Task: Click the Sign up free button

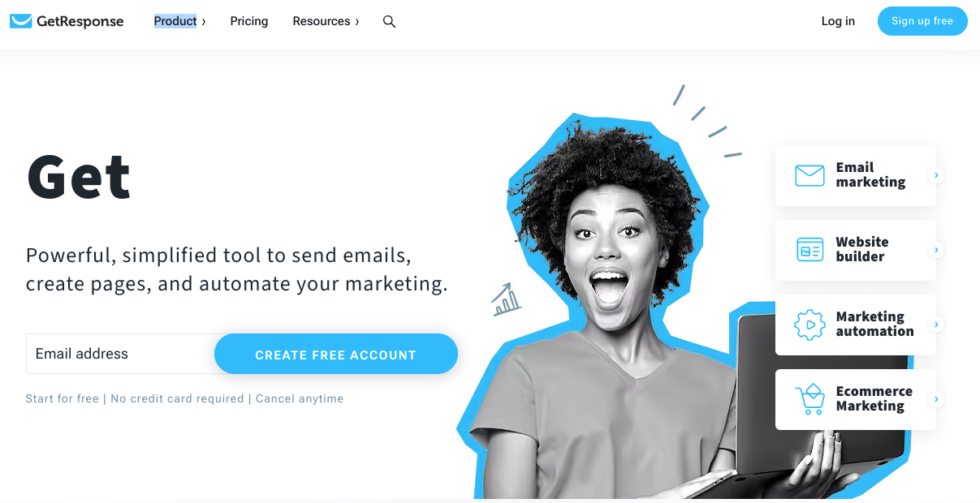Action: [x=922, y=21]
